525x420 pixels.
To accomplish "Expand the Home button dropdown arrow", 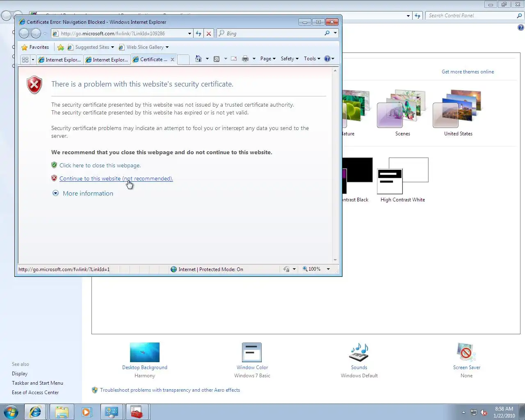I will 207,59.
